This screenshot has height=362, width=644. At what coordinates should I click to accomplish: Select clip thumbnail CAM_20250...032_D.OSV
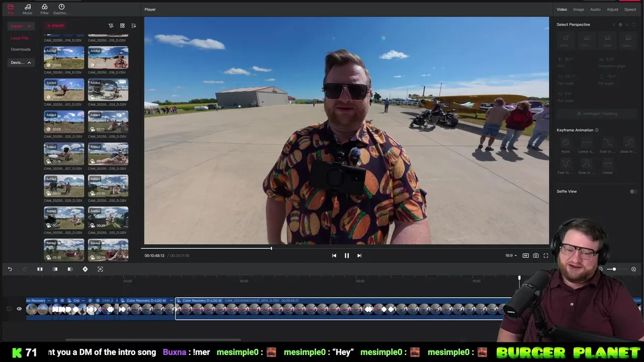click(x=64, y=218)
